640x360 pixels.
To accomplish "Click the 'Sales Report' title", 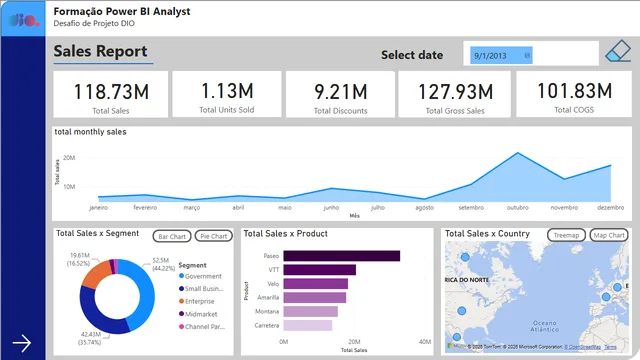I will 100,51.
